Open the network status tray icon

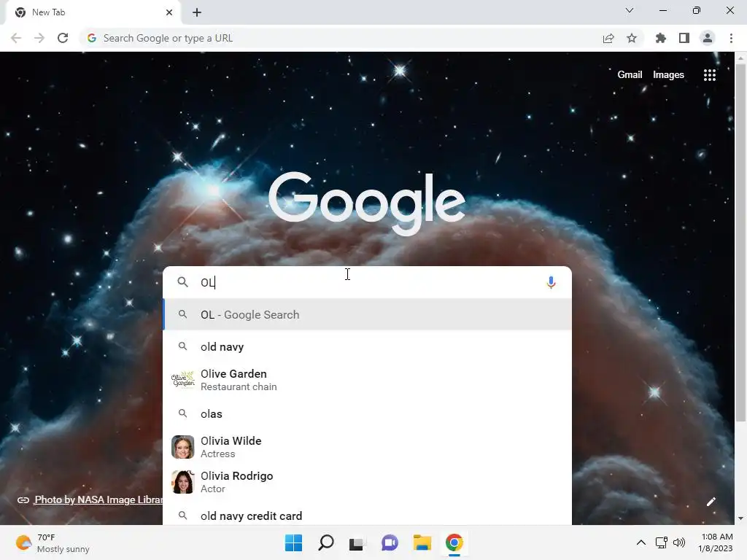click(x=661, y=542)
